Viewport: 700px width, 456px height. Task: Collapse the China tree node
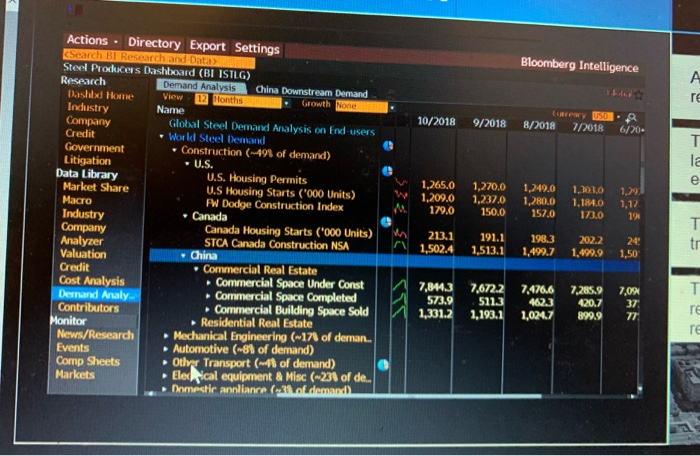pos(183,256)
